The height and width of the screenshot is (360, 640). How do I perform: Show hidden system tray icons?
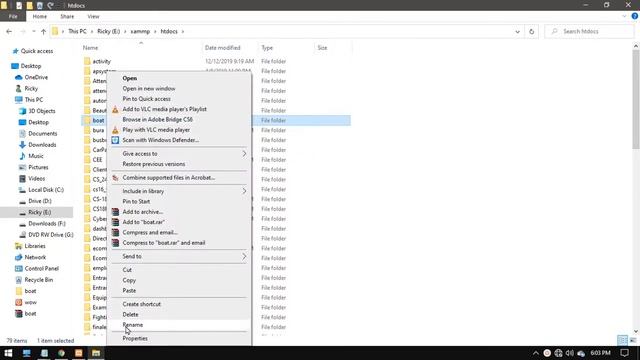click(536, 353)
